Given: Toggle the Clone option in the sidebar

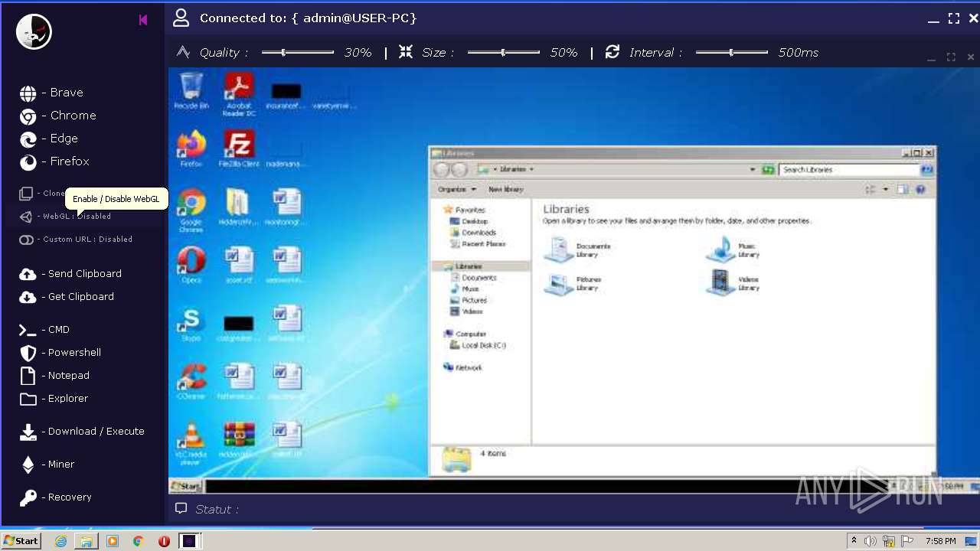Looking at the screenshot, I should 42,194.
